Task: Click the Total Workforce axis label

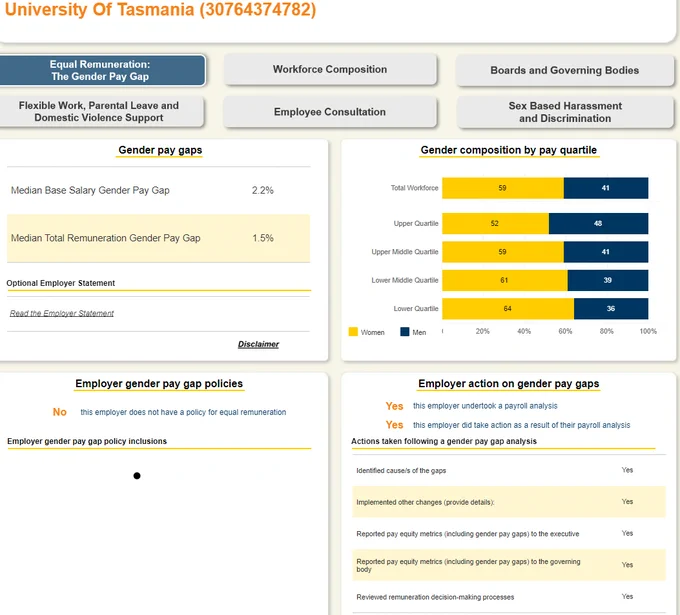Action: (415, 188)
